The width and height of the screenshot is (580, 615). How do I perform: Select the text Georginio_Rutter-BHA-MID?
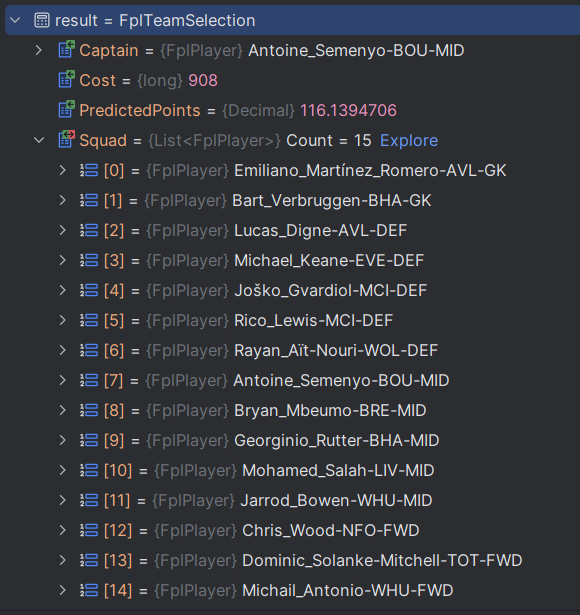[x=336, y=440]
